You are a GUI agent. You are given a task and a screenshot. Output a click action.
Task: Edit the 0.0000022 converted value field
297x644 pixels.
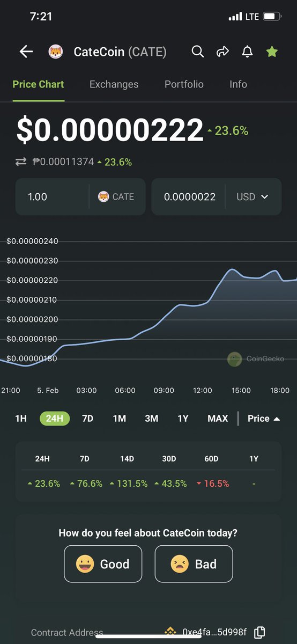pos(189,197)
